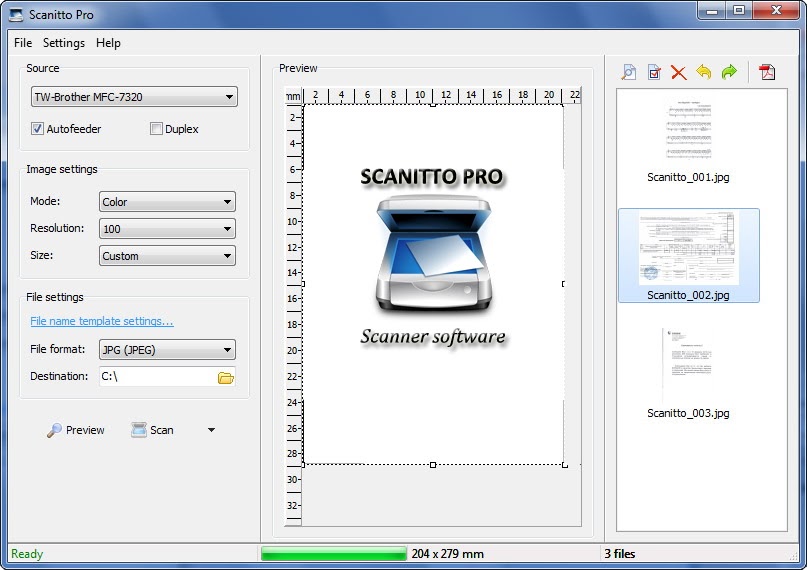Open the File menu
This screenshot has height=570, width=807.
(x=23, y=43)
